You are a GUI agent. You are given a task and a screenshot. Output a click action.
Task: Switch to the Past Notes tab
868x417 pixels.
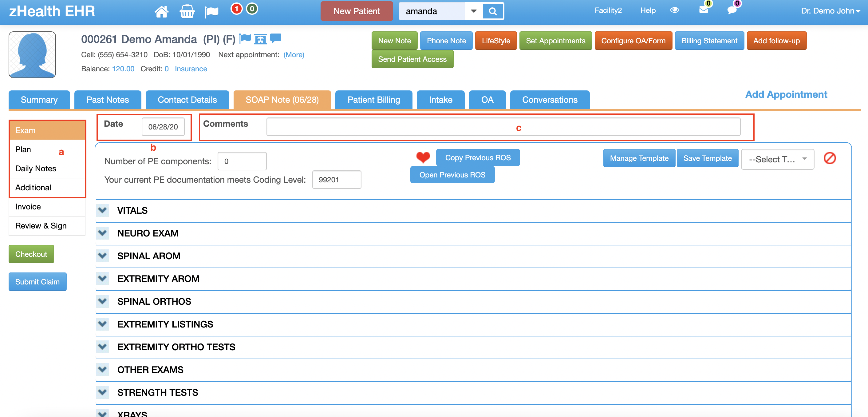(x=108, y=100)
